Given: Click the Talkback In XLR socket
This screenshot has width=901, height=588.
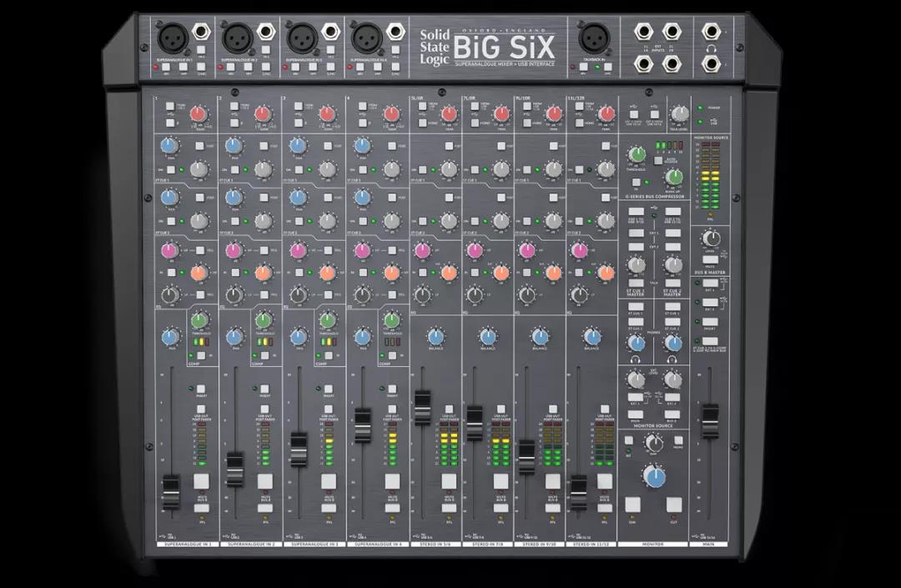Looking at the screenshot, I should [x=594, y=38].
